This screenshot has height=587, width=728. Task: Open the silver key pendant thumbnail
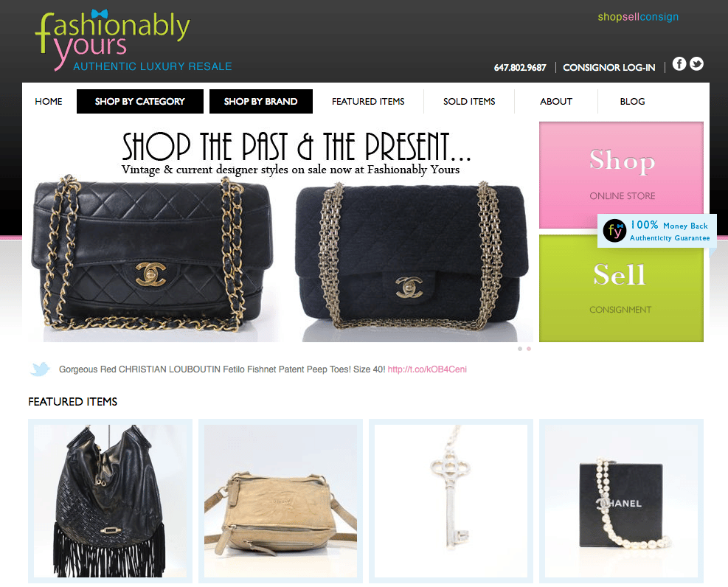tap(451, 501)
